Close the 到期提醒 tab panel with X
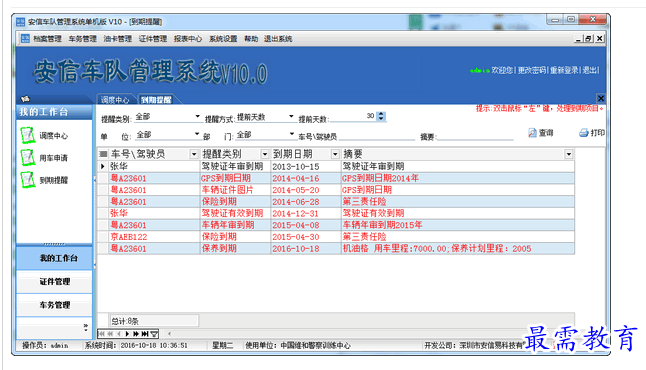The height and width of the screenshot is (370, 646). tap(601, 98)
